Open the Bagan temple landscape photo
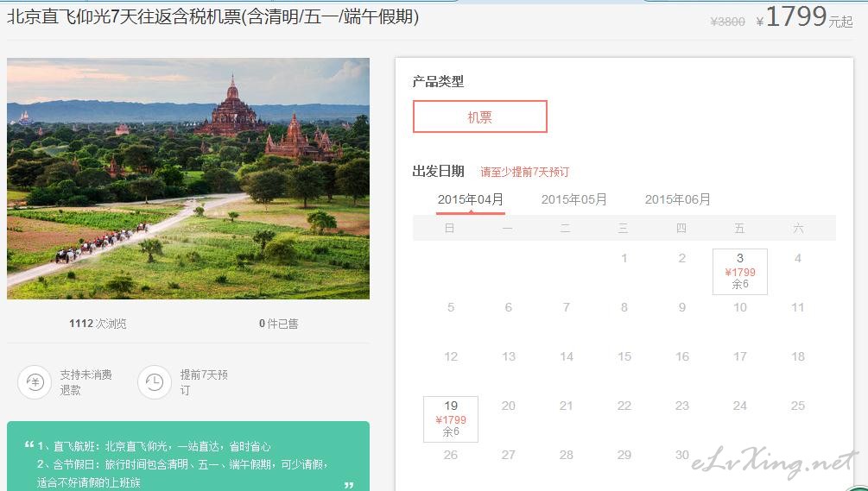The width and height of the screenshot is (868, 491). (x=188, y=179)
